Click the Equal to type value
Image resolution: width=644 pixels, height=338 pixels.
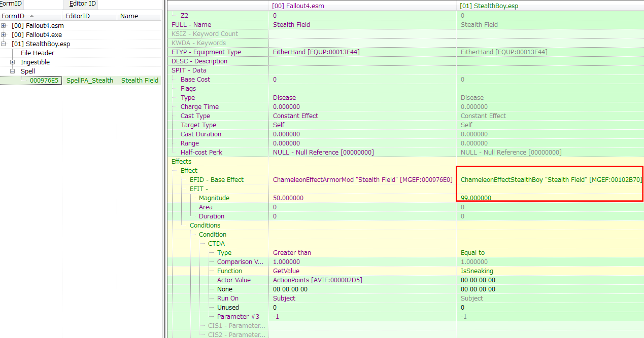pos(472,252)
